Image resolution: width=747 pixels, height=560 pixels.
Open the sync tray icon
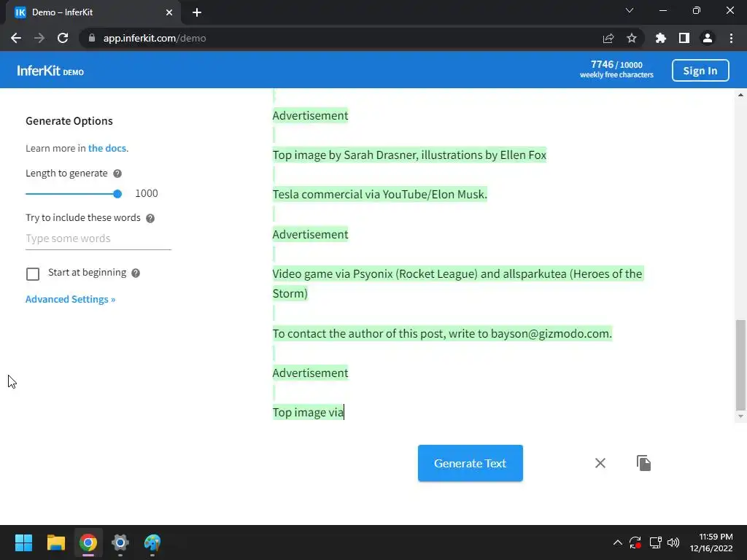[x=635, y=542]
